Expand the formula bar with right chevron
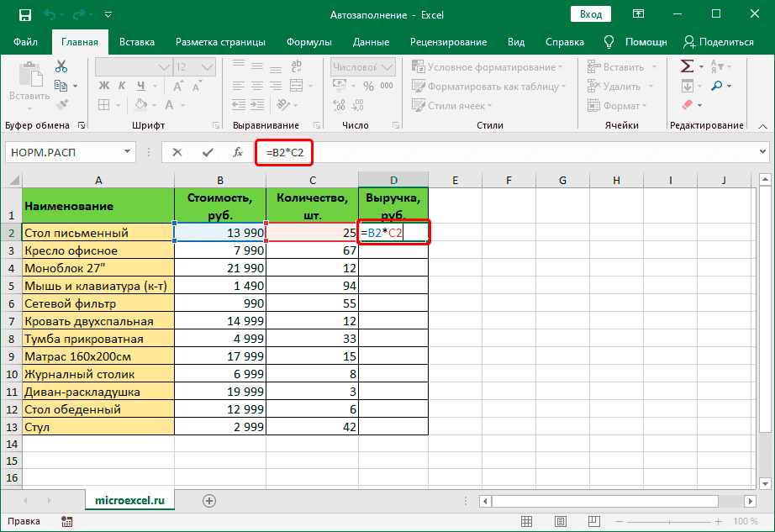 [x=762, y=152]
